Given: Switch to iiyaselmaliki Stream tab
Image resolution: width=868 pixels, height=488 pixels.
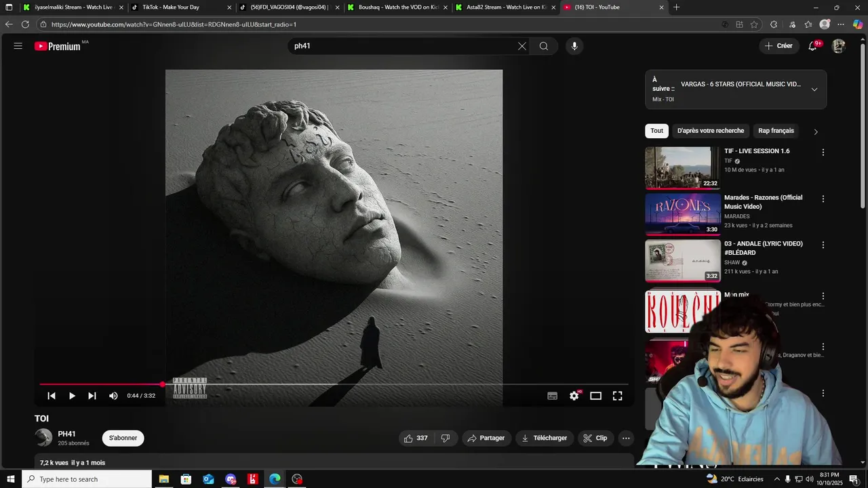Looking at the screenshot, I should point(73,7).
